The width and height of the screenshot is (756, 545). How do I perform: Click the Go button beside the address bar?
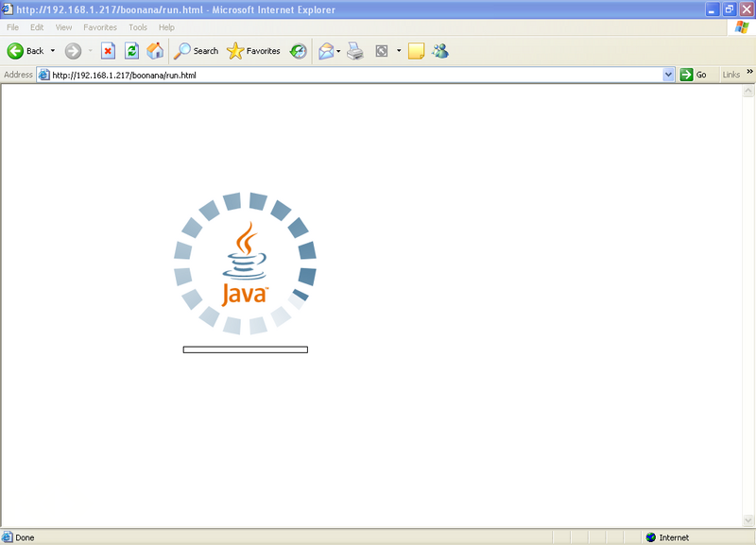694,75
